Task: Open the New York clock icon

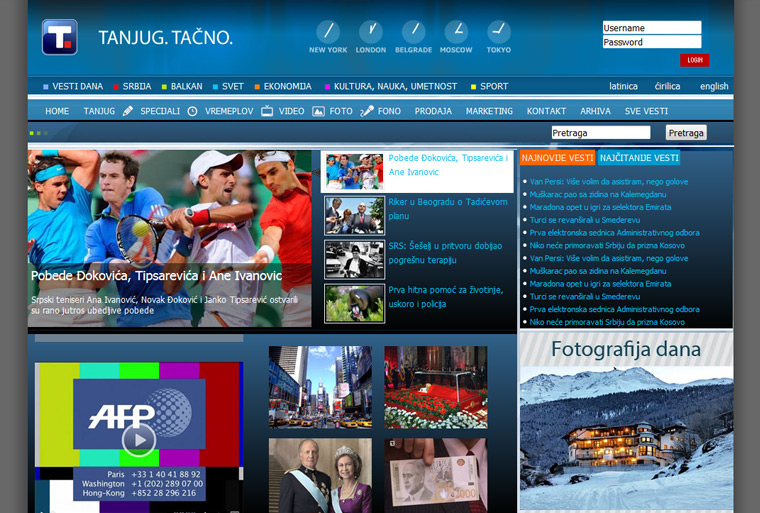Action: pyautogui.click(x=328, y=32)
